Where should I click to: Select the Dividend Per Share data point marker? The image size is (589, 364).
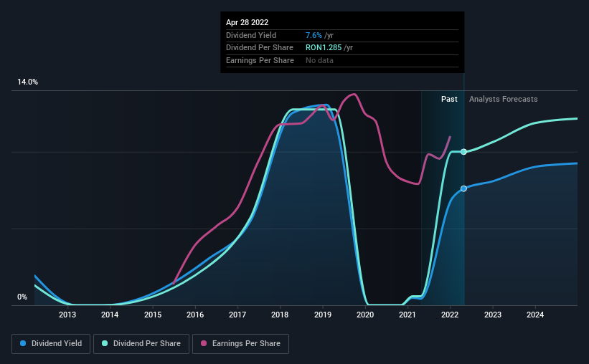pos(463,152)
